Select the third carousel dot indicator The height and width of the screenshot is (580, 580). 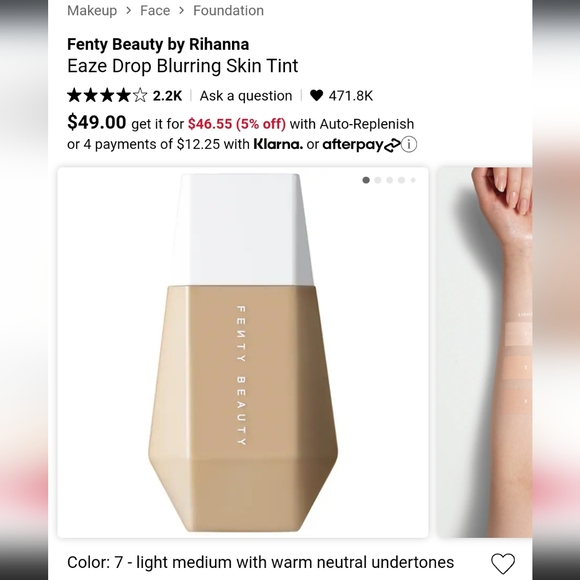[x=390, y=180]
